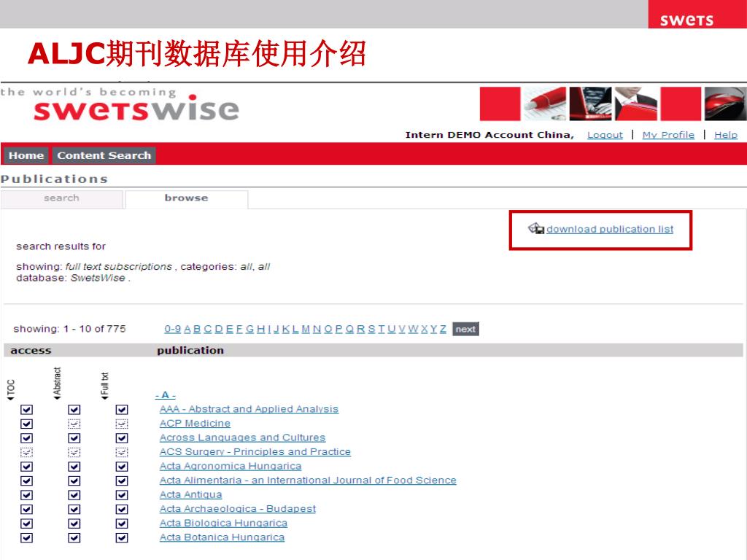747x560 pixels.
Task: Click the red pen banner image
Action: tap(544, 104)
